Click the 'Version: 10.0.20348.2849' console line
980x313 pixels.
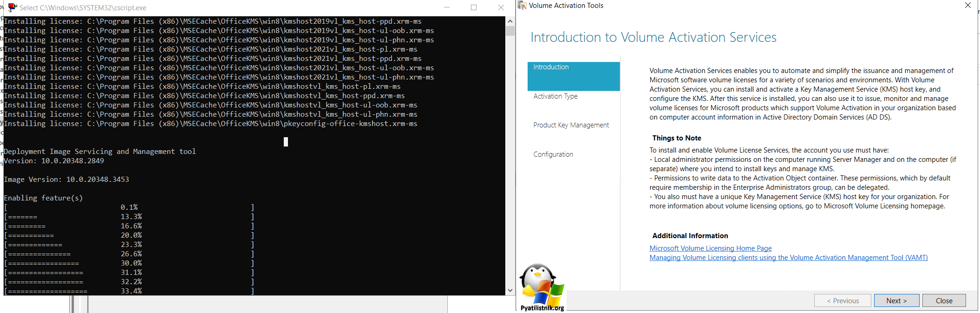pos(54,161)
